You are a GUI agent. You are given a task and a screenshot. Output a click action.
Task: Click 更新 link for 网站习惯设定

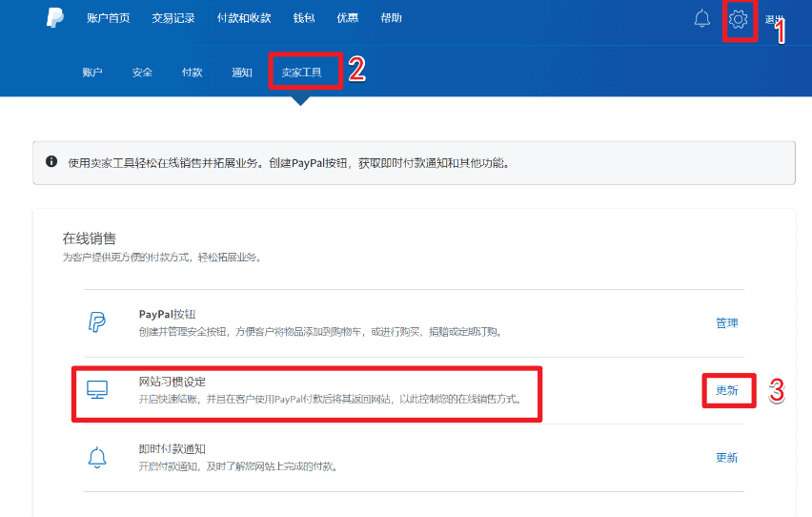coord(726,390)
